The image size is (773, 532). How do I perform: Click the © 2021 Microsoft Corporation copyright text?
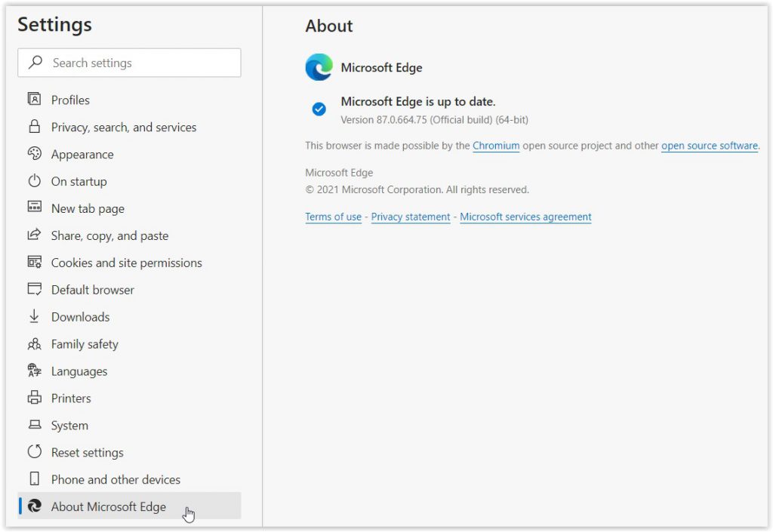417,189
